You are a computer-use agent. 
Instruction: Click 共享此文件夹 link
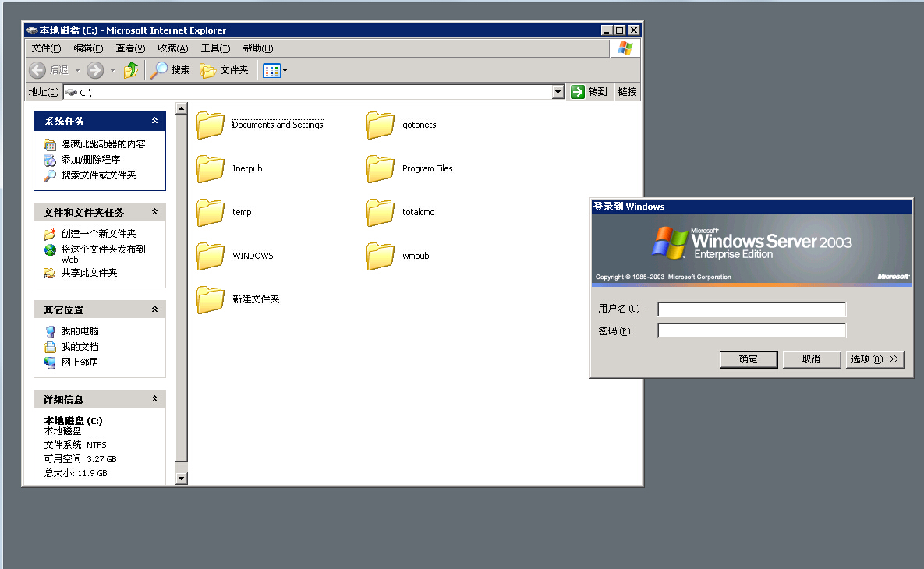(x=89, y=273)
